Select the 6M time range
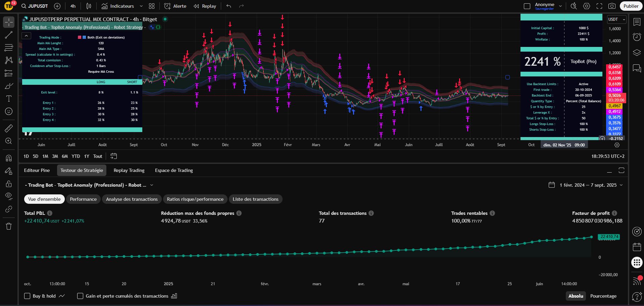Viewport: 644px width, 306px height. 65,156
